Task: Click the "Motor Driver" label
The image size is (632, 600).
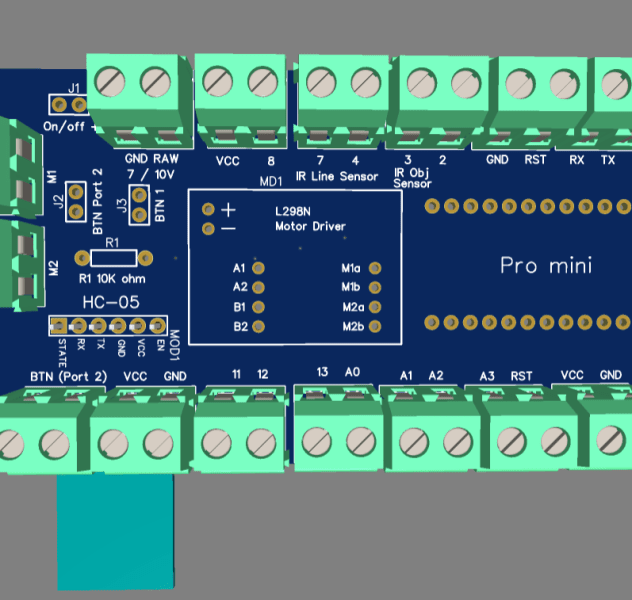Action: [x=310, y=226]
